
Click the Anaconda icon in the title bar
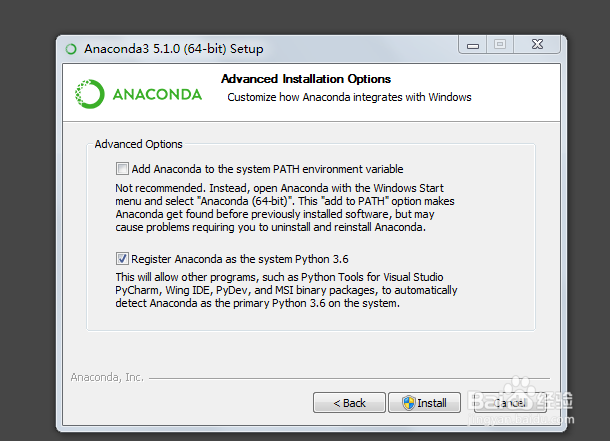coord(71,48)
